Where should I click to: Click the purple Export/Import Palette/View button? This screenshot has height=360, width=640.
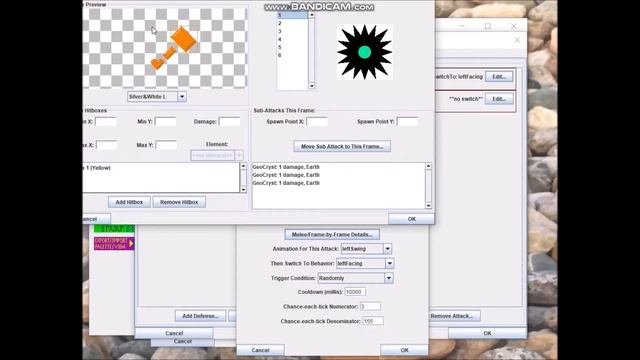(114, 244)
